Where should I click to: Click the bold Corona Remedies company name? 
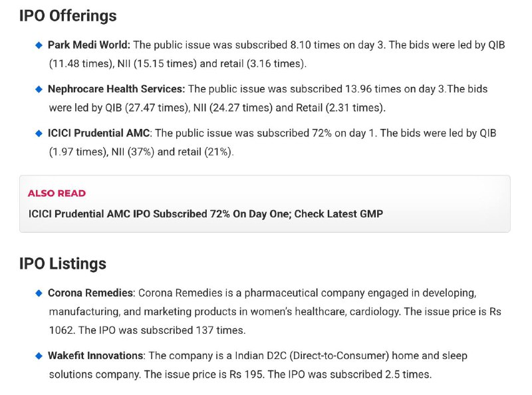pos(91,293)
